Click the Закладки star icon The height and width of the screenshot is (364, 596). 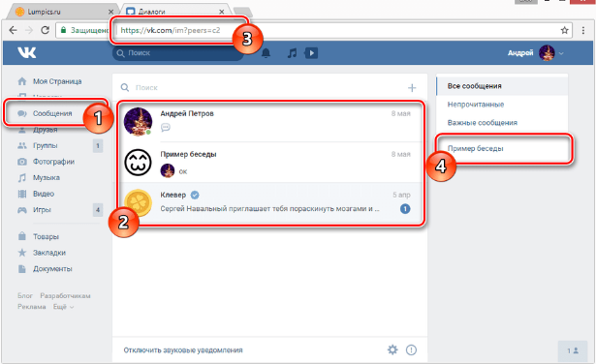pyautogui.click(x=22, y=253)
